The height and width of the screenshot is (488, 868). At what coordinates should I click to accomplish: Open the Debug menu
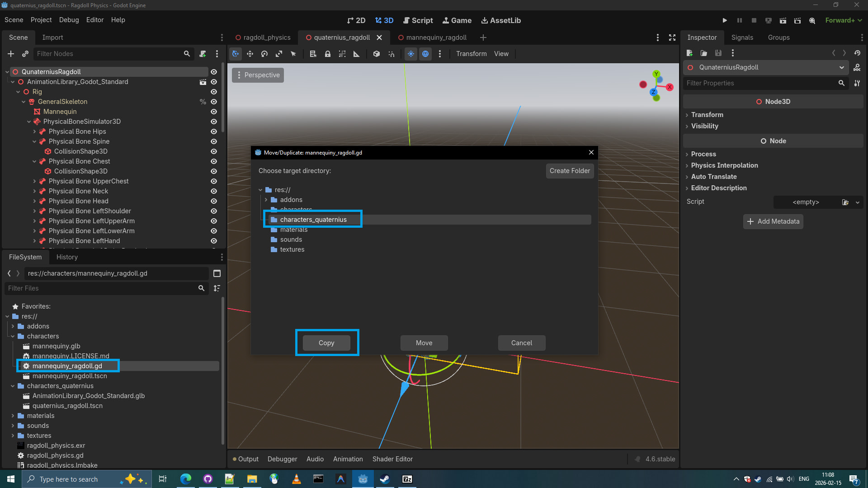(x=69, y=20)
